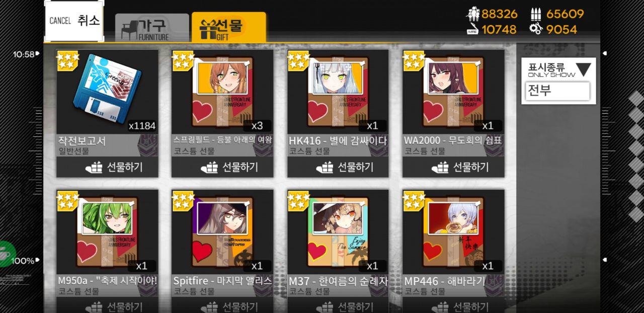Pick the MP446 costume gift box
The width and height of the screenshot is (644, 313).
click(x=454, y=232)
